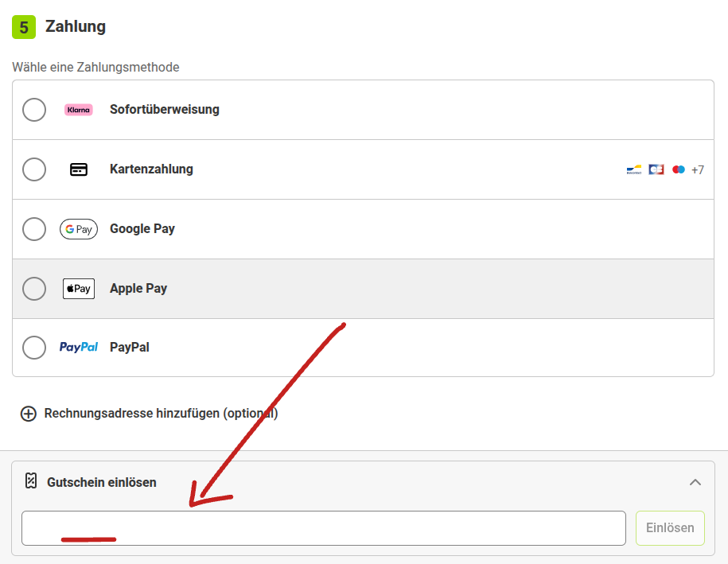The width and height of the screenshot is (728, 564).
Task: Click the Bancontact card icon
Action: pyautogui.click(x=633, y=169)
